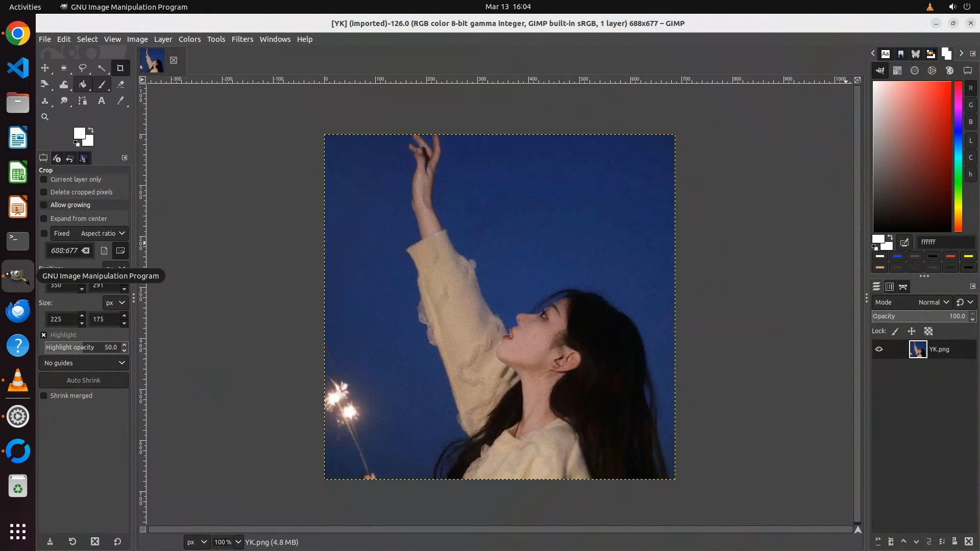Select the Zoom magnifier tool

click(45, 117)
